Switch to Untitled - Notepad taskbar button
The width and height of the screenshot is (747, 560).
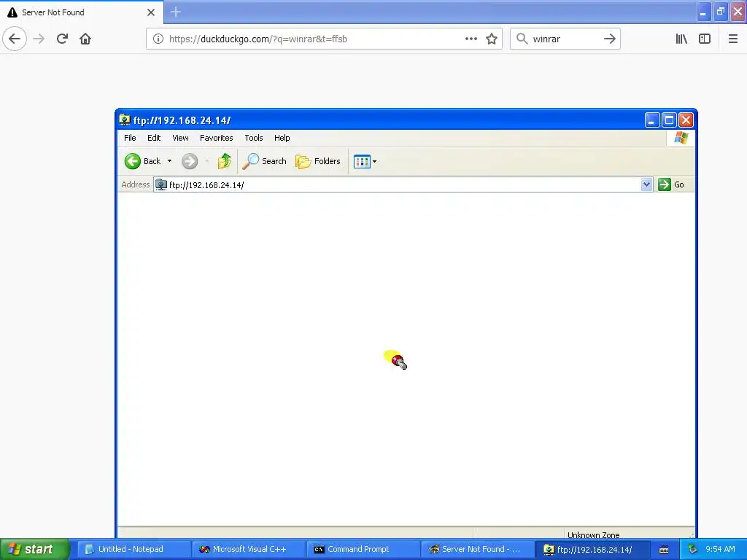click(133, 549)
